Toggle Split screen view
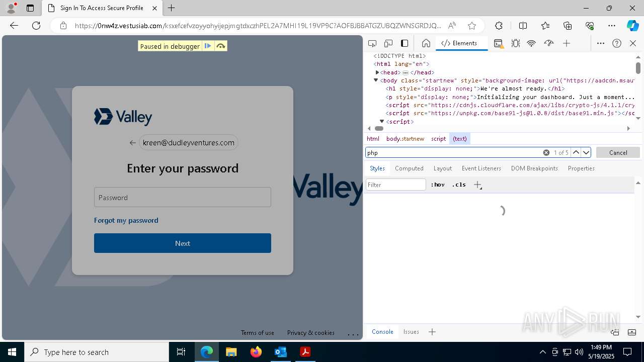Viewport: 644px width, 362px height. (523, 26)
